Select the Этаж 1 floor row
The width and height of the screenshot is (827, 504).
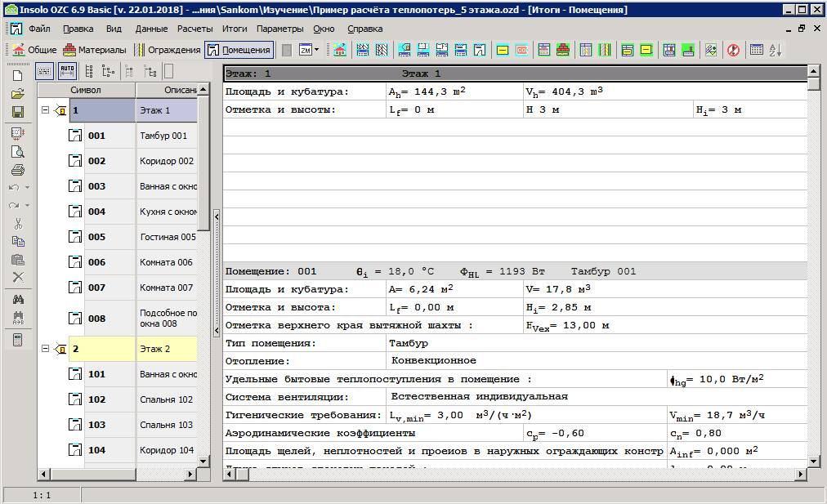133,110
